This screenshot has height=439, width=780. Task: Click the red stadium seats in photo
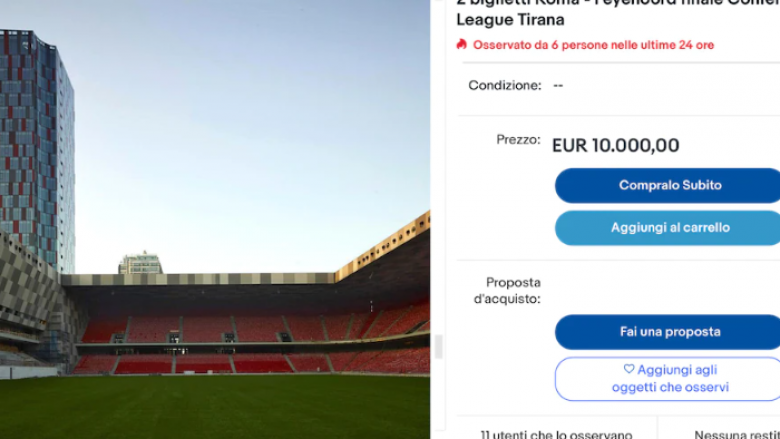pyautogui.click(x=249, y=343)
